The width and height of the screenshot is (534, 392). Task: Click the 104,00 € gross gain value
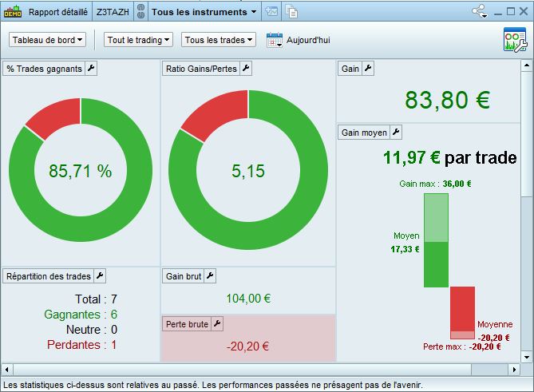tap(248, 299)
